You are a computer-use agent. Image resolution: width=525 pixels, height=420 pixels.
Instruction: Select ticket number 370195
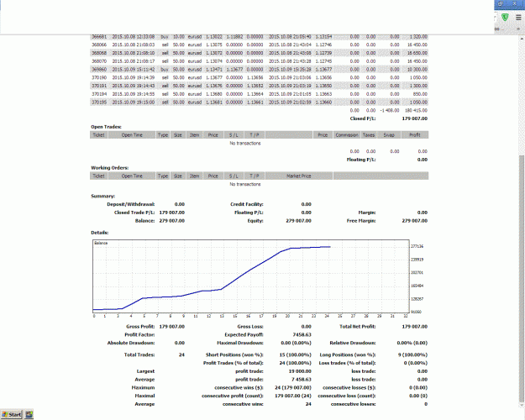[x=99, y=102]
